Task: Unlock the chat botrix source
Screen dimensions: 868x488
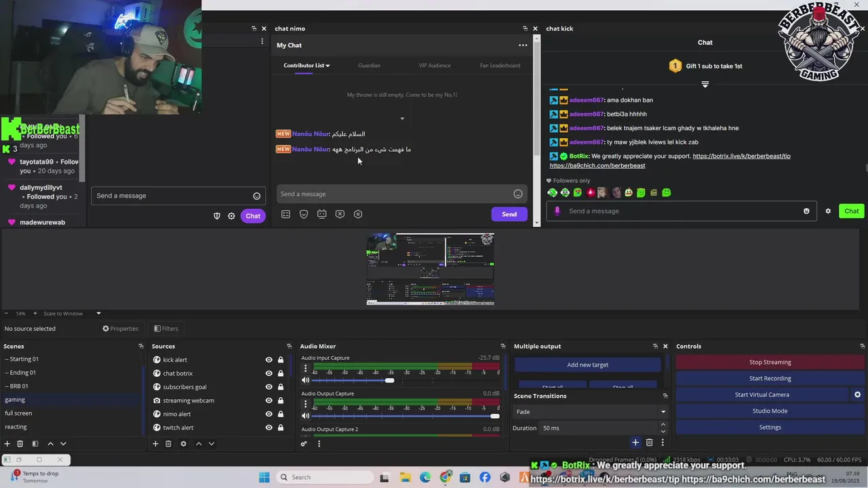Action: [280, 373]
